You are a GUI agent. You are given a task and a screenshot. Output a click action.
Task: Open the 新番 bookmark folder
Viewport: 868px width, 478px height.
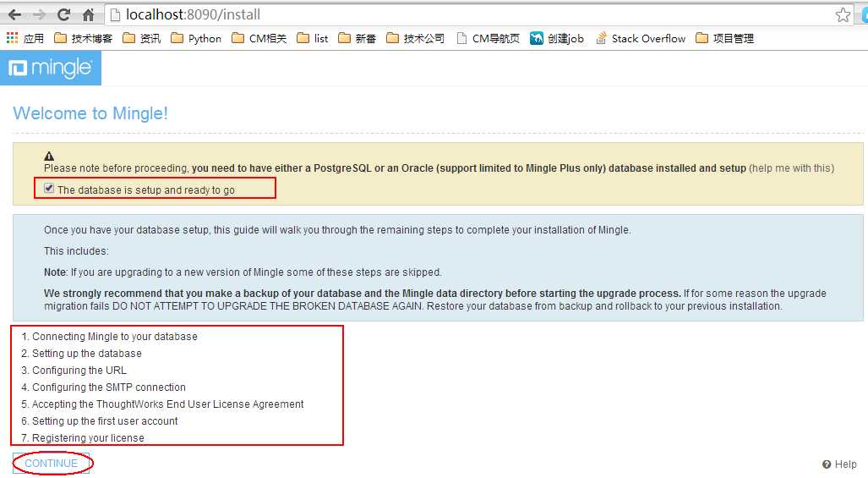(x=357, y=38)
